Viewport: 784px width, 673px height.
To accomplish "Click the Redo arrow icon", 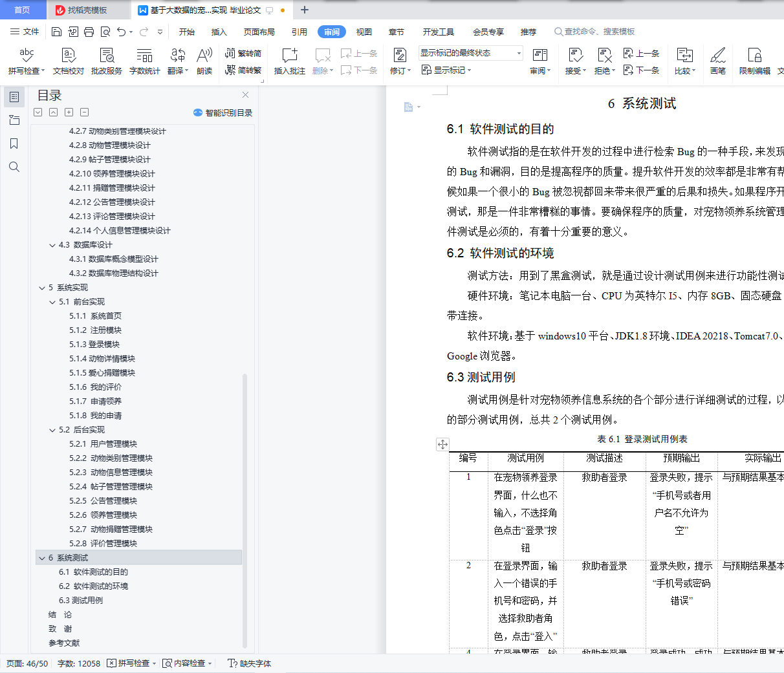I will tap(144, 32).
